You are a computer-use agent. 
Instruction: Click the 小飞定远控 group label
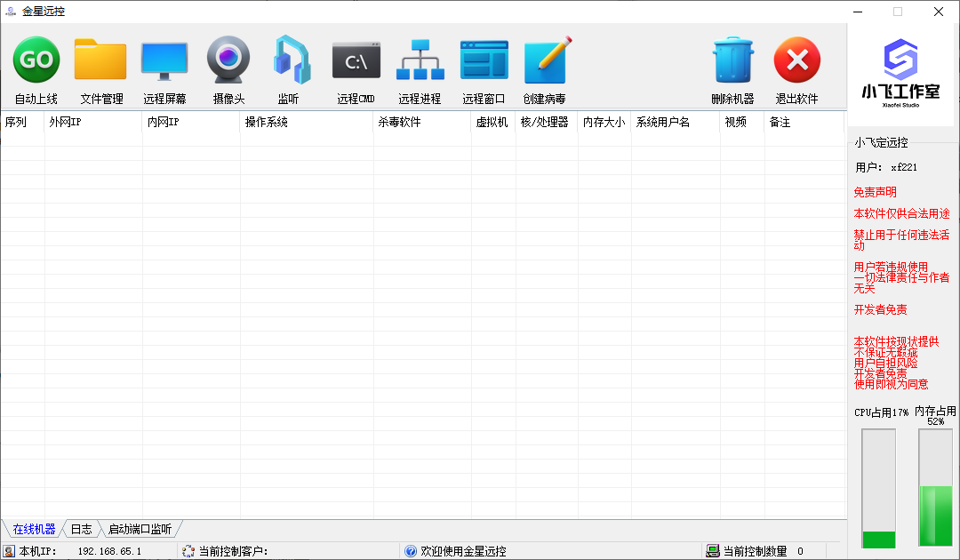coord(882,142)
